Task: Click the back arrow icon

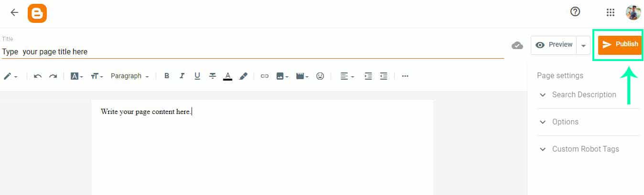Action: pyautogui.click(x=14, y=13)
